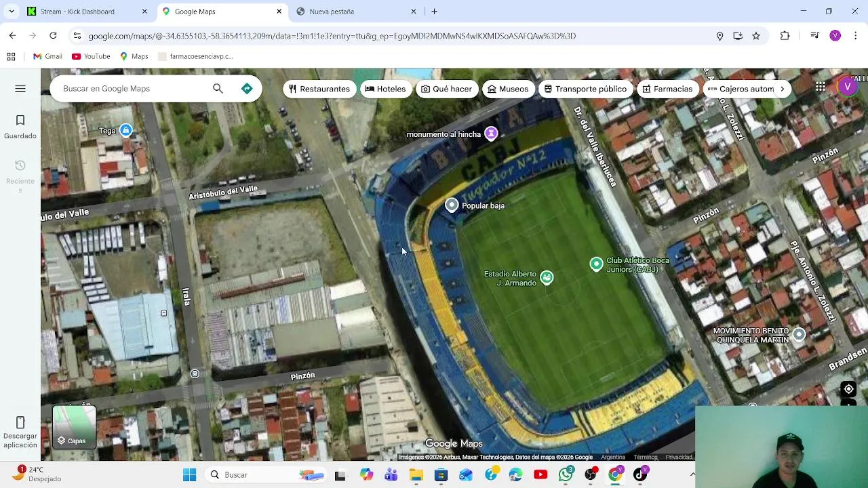Select the Transporte público chip
The width and height of the screenshot is (868, 488).
click(x=586, y=89)
